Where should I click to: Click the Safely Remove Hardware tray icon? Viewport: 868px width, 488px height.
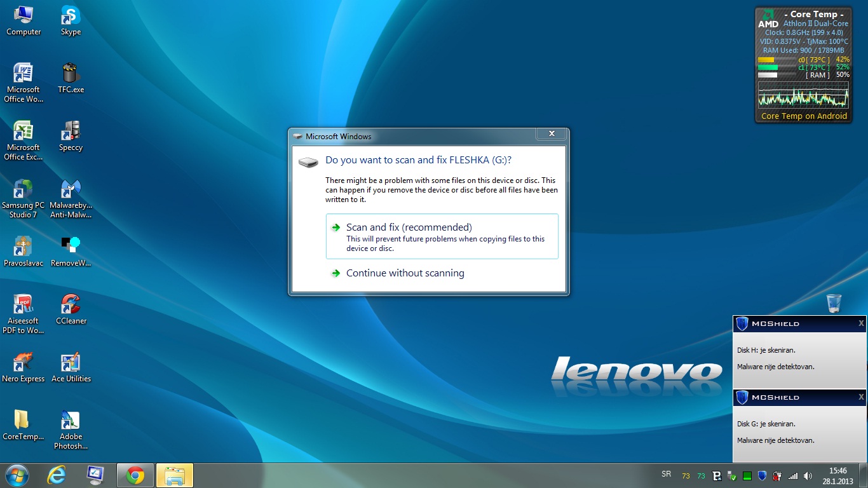pos(732,475)
